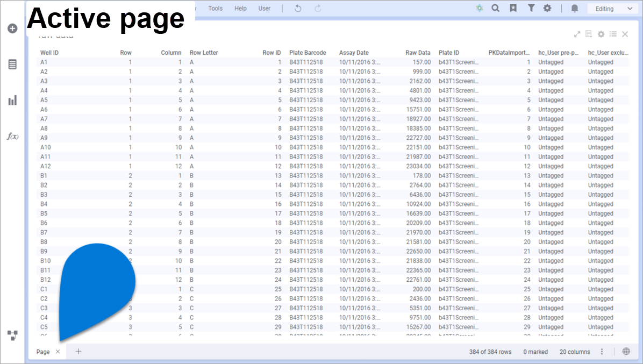Open the Editing mode dropdown
This screenshot has width=643, height=364.
pos(612,9)
